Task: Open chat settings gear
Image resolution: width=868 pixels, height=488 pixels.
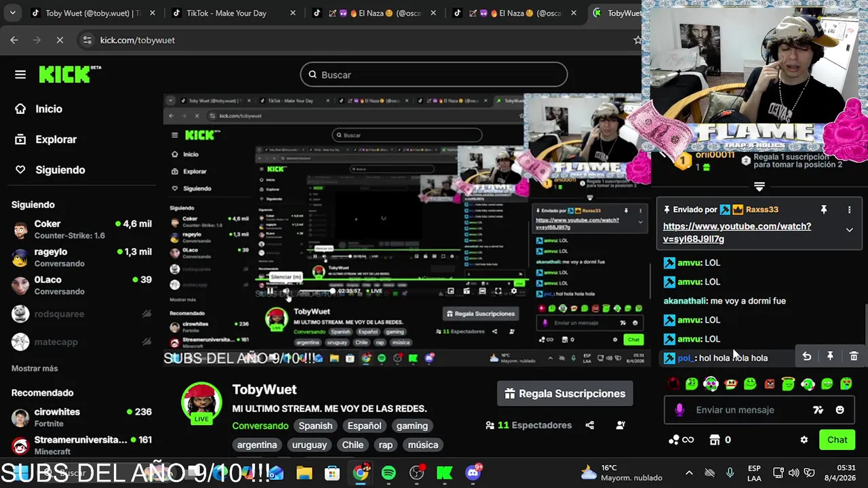Action: (804, 439)
